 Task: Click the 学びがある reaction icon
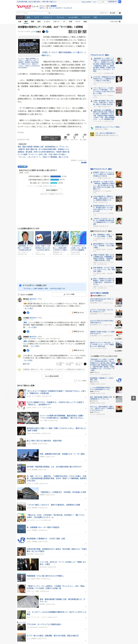click(66, 137)
